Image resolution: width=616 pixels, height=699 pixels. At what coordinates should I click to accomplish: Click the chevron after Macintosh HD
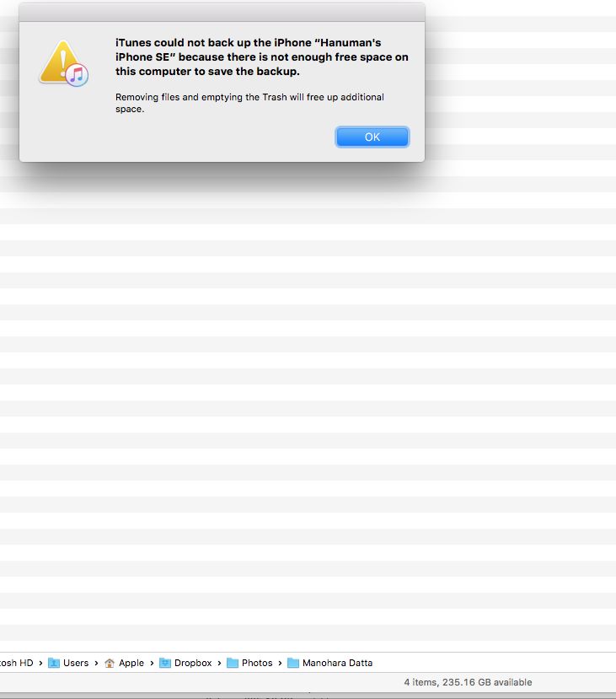[x=40, y=664]
